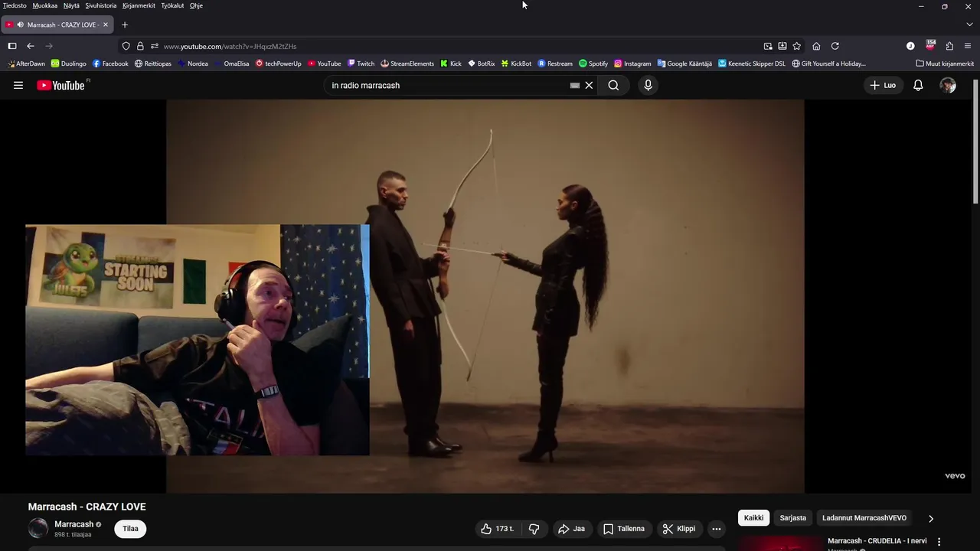Submit search with the magnifying glass button
Image resolution: width=980 pixels, height=551 pixels.
(x=613, y=85)
